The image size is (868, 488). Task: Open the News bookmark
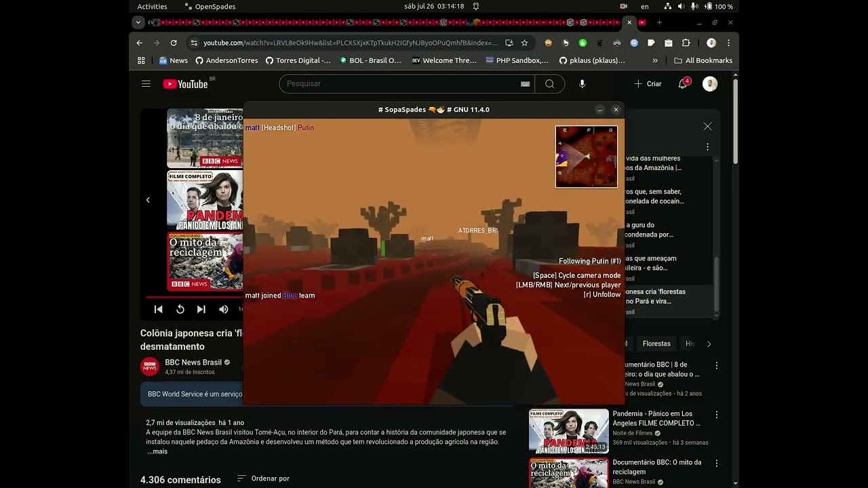[174, 60]
